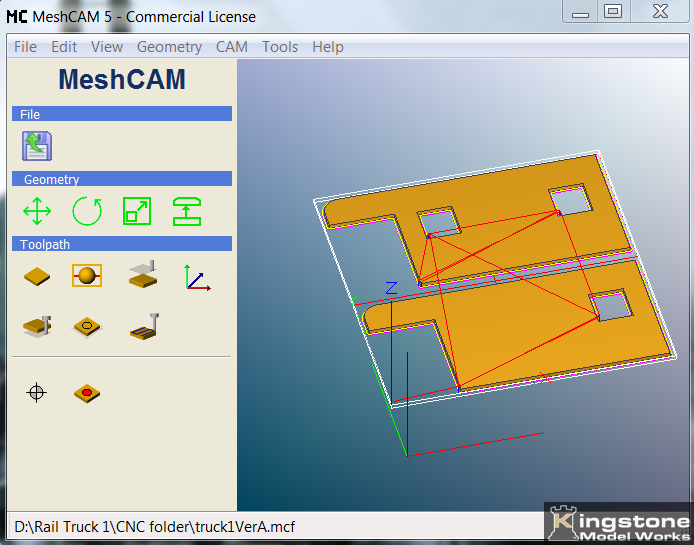Click the file path truck1VerA.mcf in status bar
Image resolution: width=694 pixels, height=545 pixels.
point(154,527)
